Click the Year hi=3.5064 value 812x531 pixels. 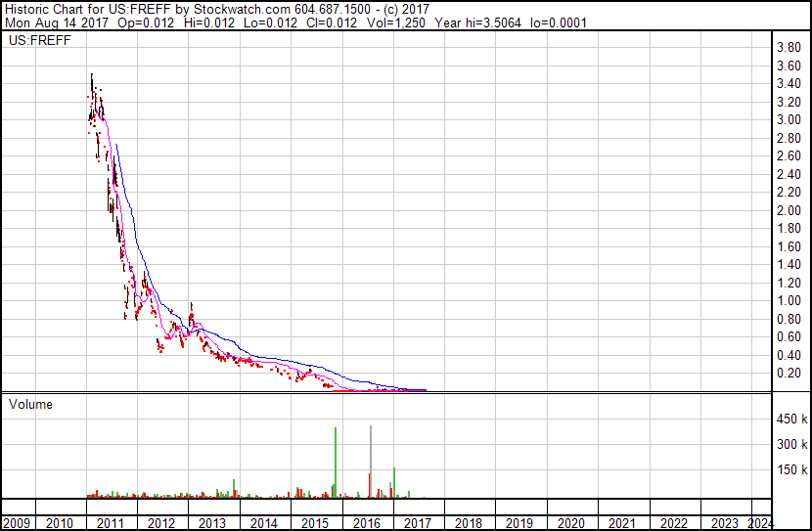click(x=477, y=23)
